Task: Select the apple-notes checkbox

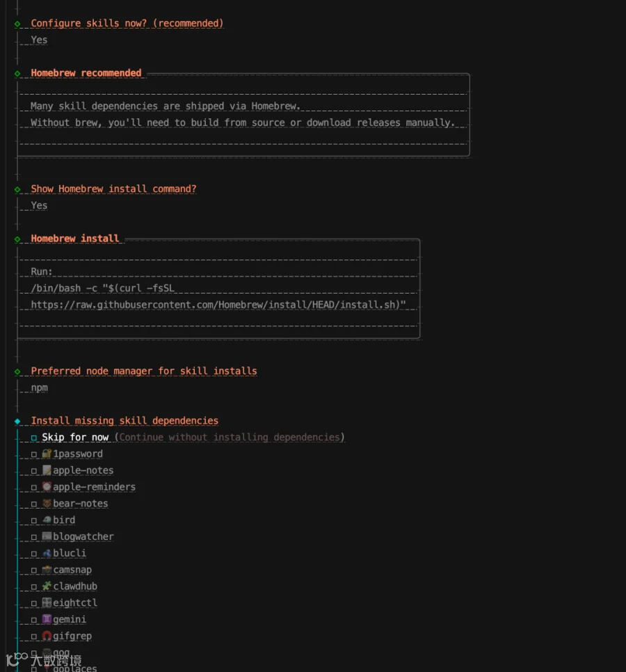Action: click(34, 471)
